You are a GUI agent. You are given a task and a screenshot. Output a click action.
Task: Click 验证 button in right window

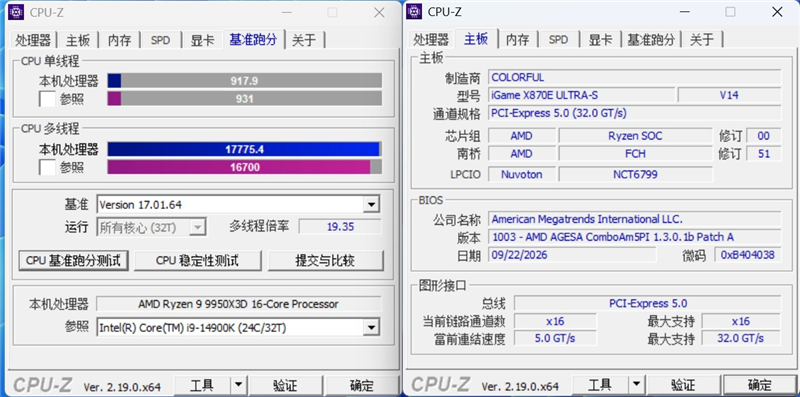[683, 385]
